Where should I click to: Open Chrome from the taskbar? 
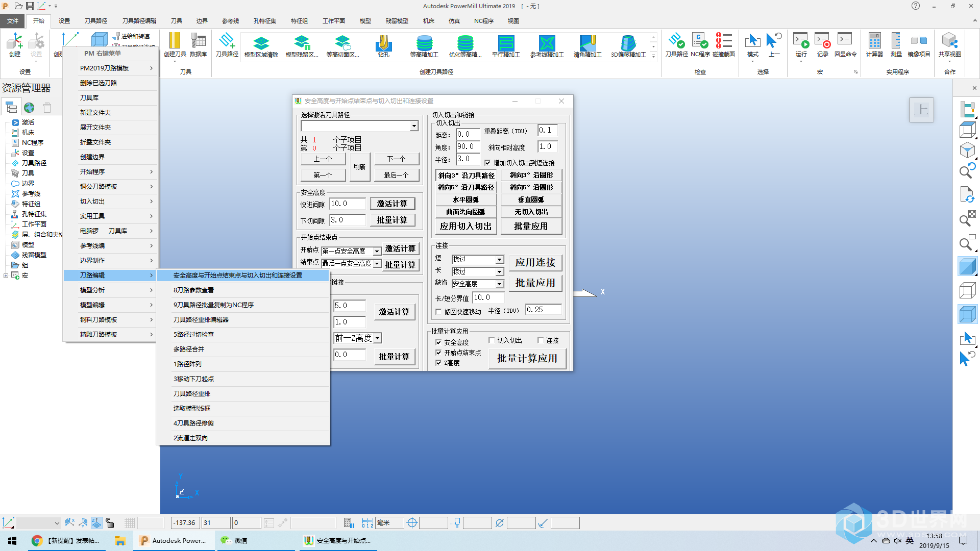[66, 540]
